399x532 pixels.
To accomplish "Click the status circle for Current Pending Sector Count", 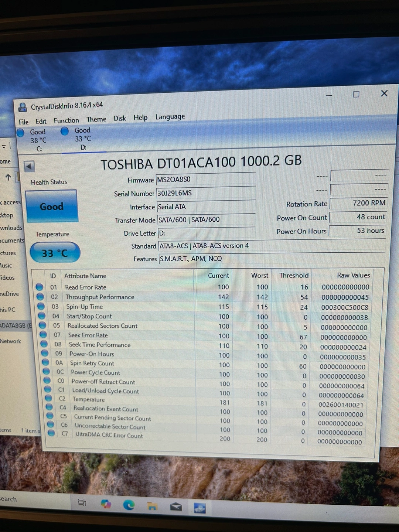I will point(50,416).
